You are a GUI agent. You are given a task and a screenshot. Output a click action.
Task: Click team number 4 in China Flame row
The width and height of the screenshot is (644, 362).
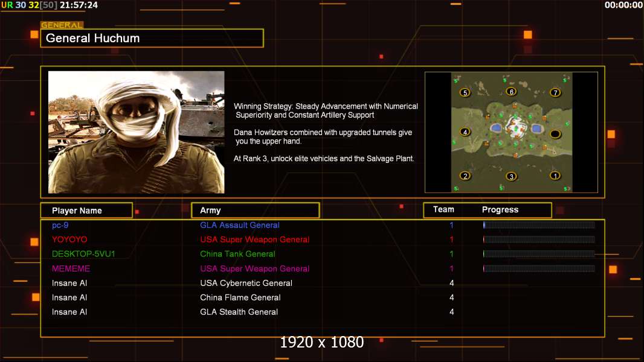[x=452, y=297]
